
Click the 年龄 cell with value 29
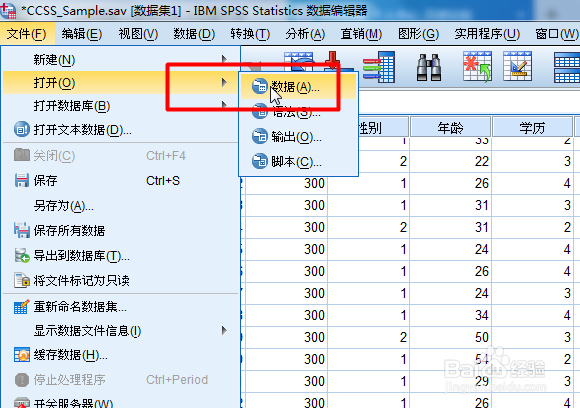451,381
